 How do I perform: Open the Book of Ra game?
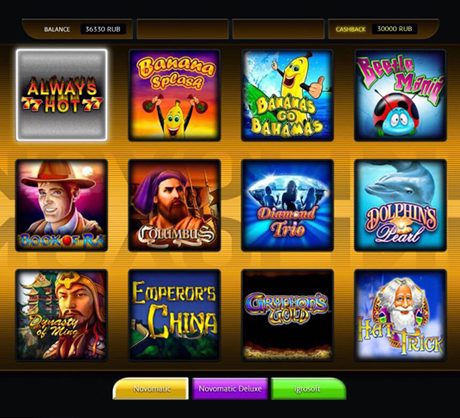62,205
